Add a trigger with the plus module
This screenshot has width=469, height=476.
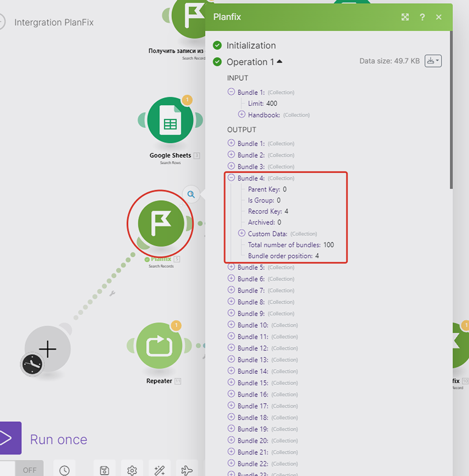coord(48,349)
